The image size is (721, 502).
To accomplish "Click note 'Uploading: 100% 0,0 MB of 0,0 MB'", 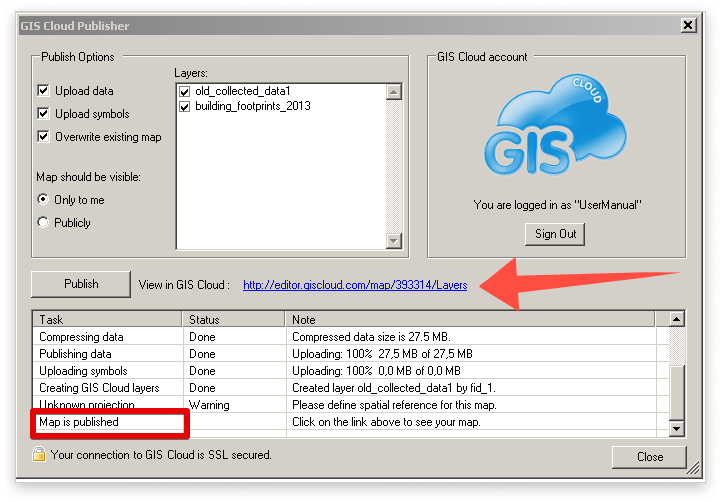I will (x=376, y=371).
